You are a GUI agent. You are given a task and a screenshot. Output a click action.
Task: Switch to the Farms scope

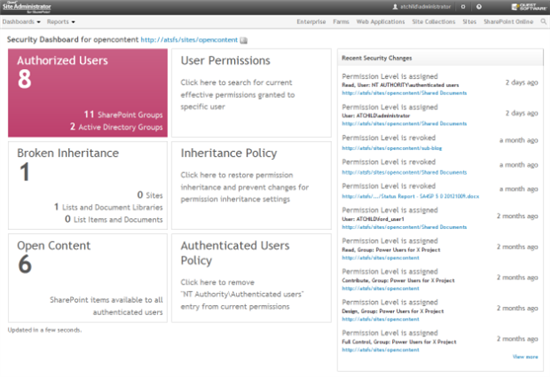coord(341,22)
